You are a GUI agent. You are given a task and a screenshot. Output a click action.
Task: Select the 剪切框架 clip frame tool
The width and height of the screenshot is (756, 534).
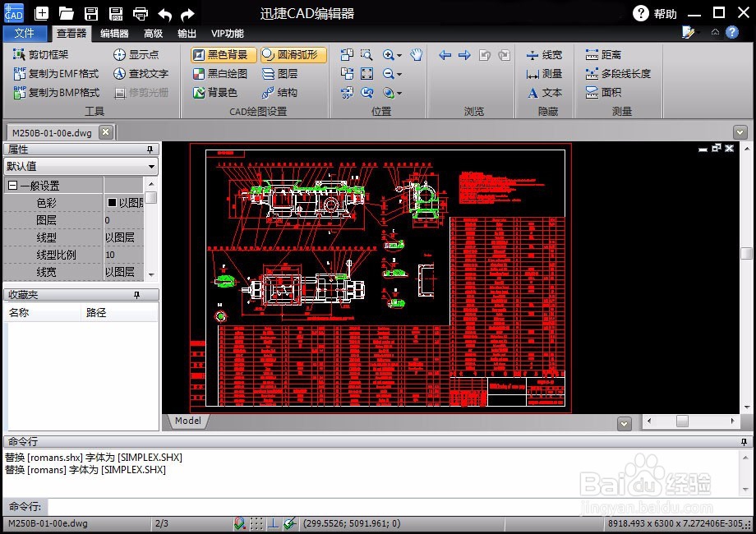pyautogui.click(x=40, y=54)
